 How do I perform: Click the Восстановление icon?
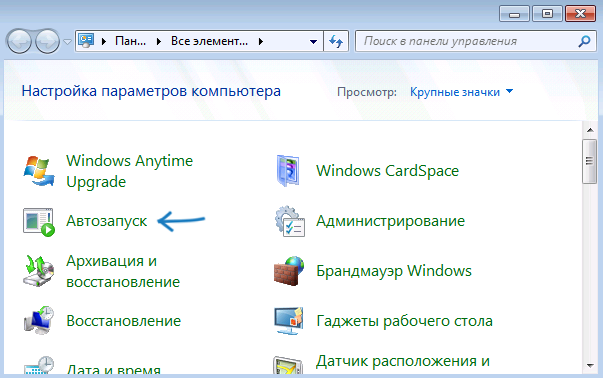(x=38, y=320)
